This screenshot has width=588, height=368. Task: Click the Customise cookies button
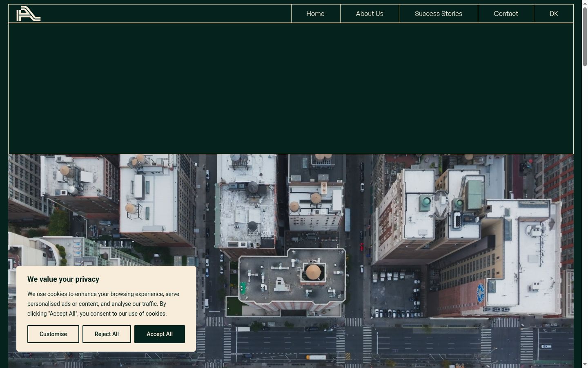tap(53, 334)
